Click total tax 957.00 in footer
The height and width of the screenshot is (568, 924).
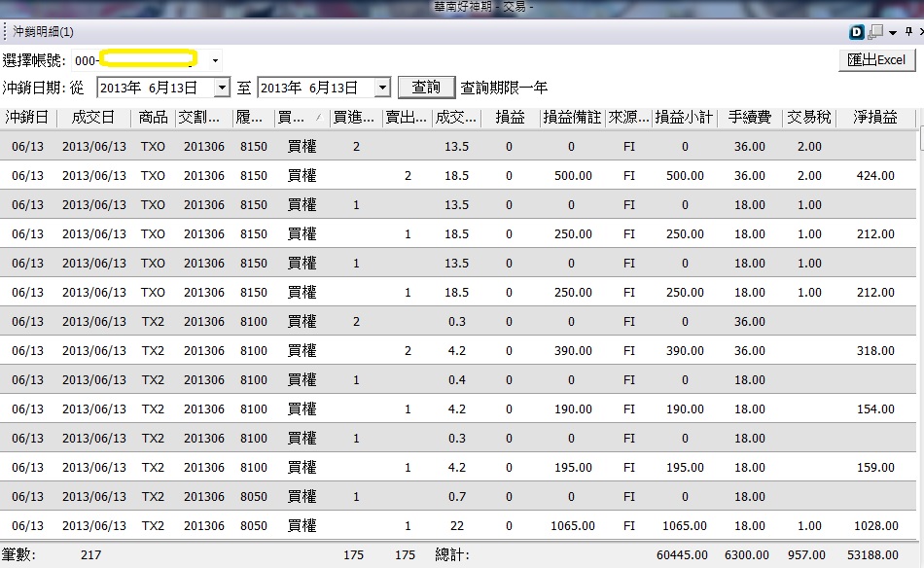[806, 555]
